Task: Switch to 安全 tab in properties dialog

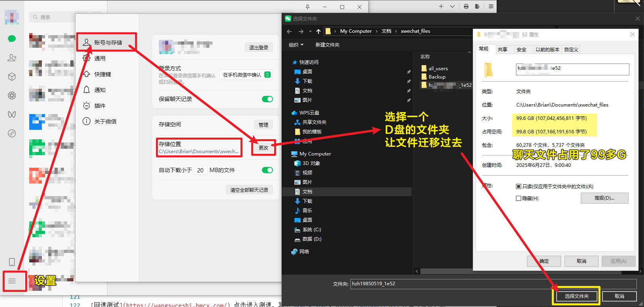Action: pos(522,50)
